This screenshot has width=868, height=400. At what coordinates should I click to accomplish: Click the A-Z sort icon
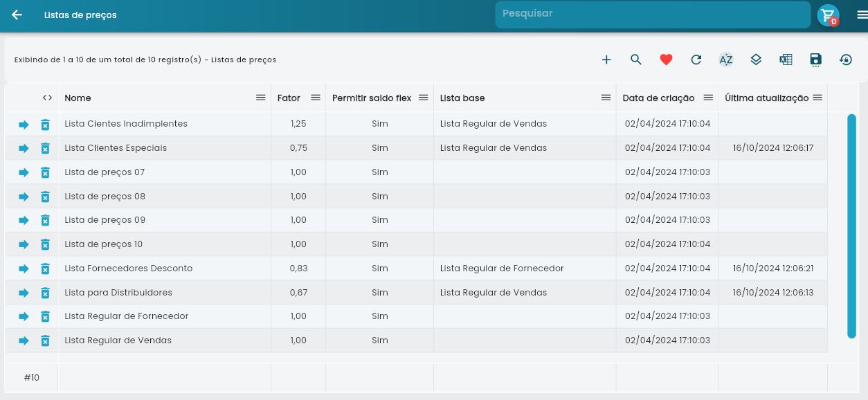pos(725,60)
